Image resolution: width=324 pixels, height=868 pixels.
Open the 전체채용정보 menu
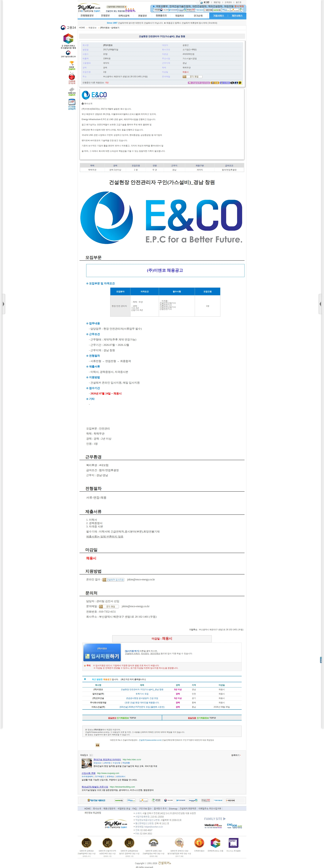click(x=87, y=16)
